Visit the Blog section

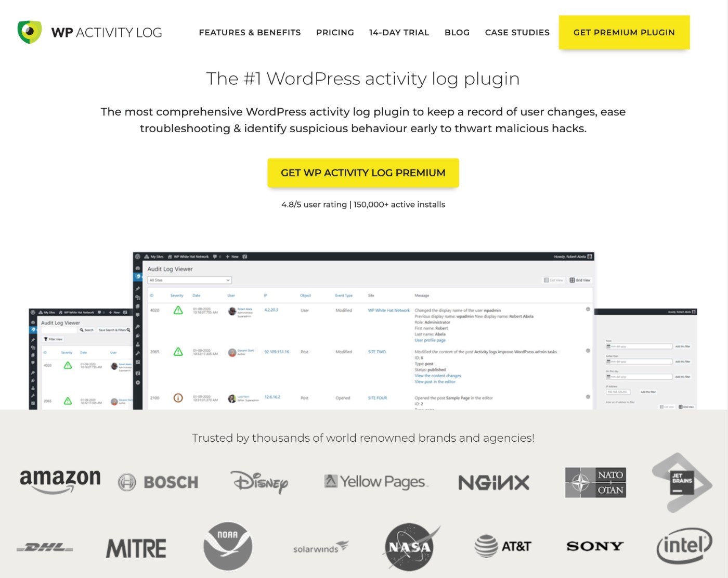[x=457, y=32]
